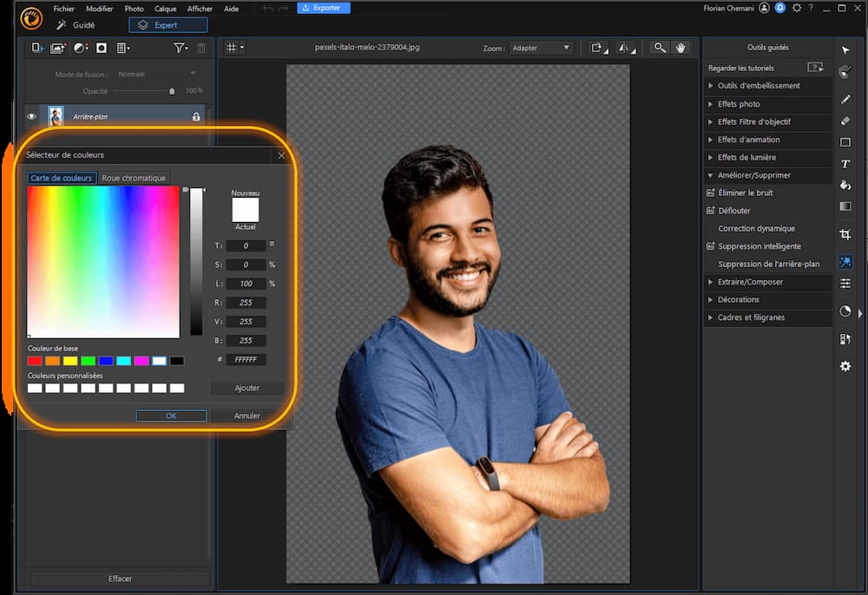Expand Décorations section

[x=768, y=300]
